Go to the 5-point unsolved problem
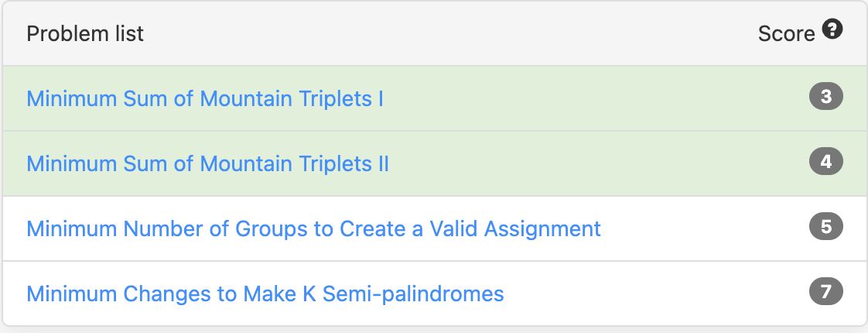868x333 pixels. [313, 228]
